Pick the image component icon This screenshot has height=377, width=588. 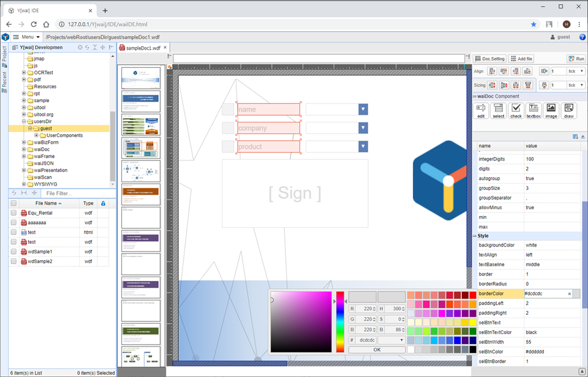tap(551, 110)
